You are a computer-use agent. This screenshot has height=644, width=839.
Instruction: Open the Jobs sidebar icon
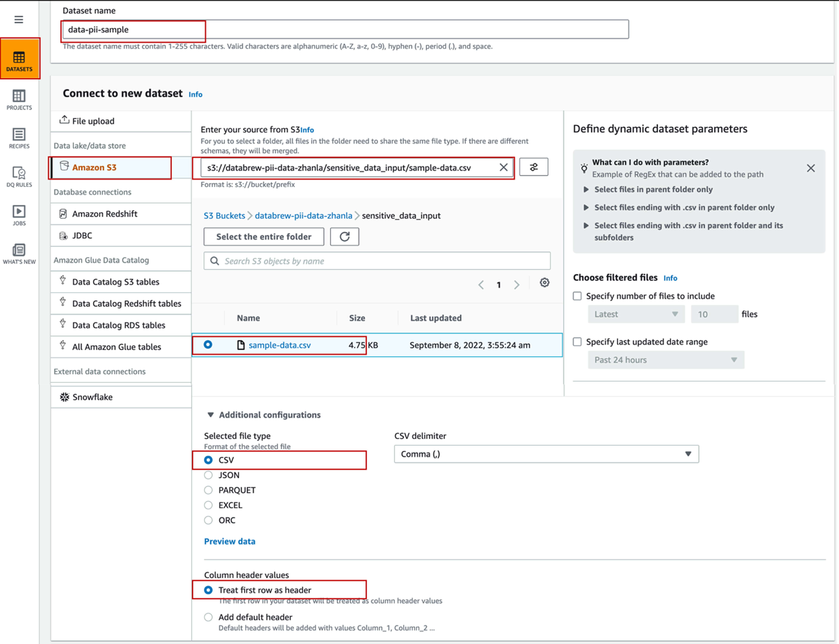[19, 215]
